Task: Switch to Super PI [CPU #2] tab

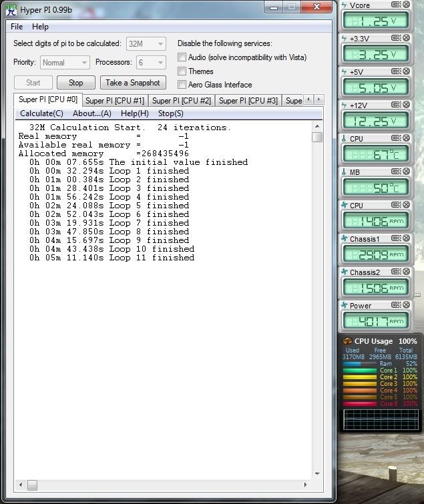Action: [x=182, y=101]
